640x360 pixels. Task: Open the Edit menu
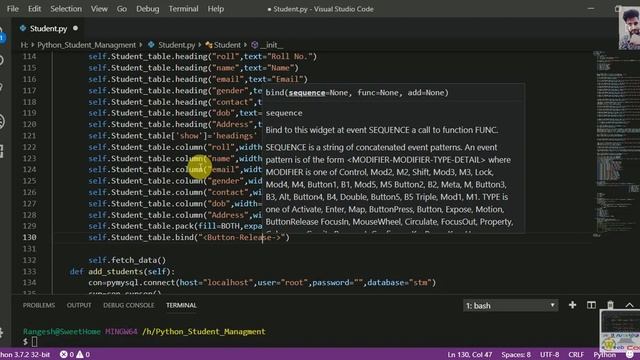click(x=34, y=9)
